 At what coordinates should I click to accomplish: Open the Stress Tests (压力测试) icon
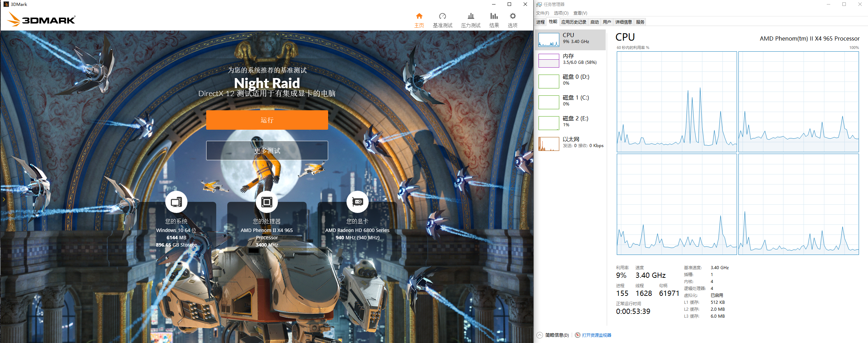[471, 16]
